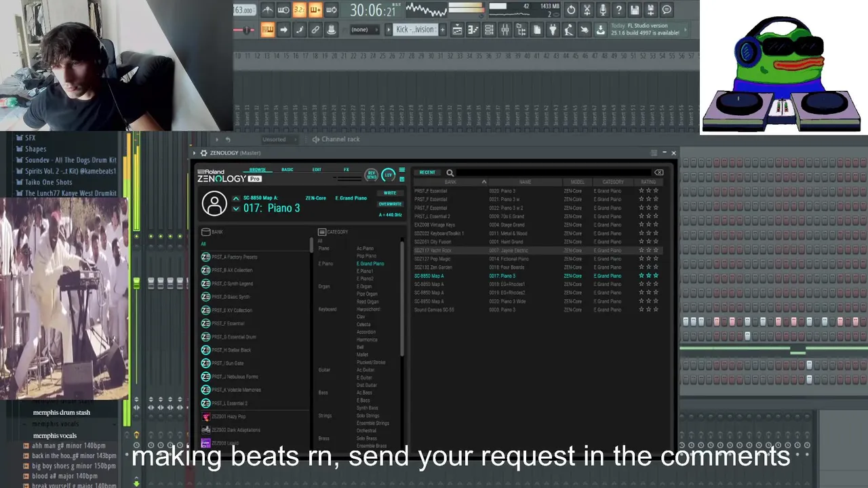Click the browser file tree icon in toolbar
This screenshot has height=488, width=868.
coord(521,30)
